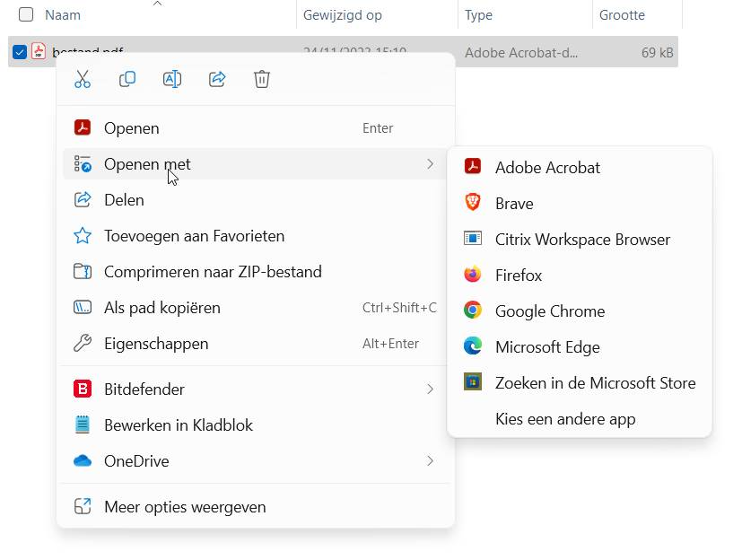The height and width of the screenshot is (560, 742).
Task: Choose Meer opties weergeven
Action: click(x=256, y=506)
